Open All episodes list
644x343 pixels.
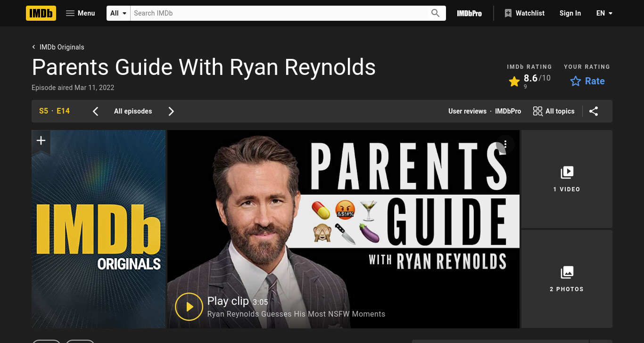click(x=133, y=111)
